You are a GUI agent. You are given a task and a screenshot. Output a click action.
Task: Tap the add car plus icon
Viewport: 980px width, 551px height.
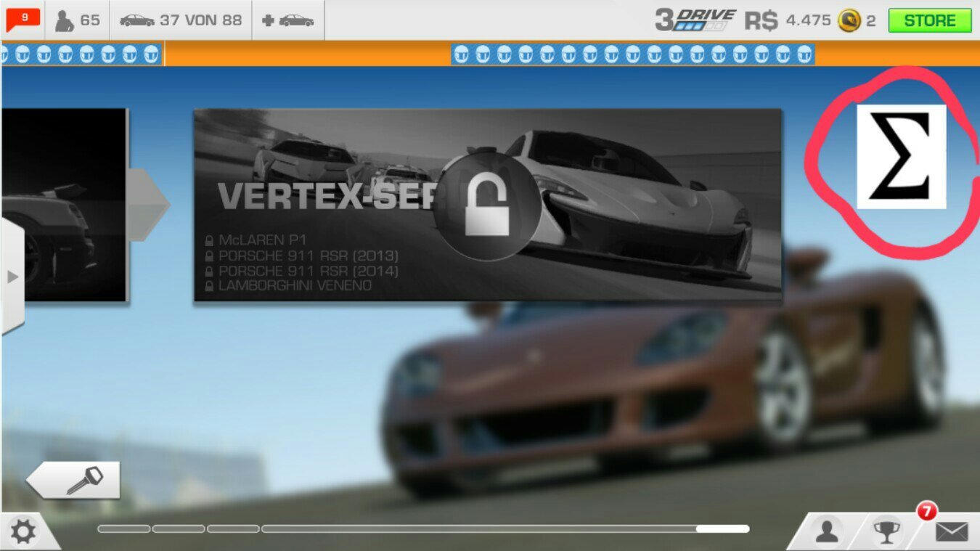288,20
